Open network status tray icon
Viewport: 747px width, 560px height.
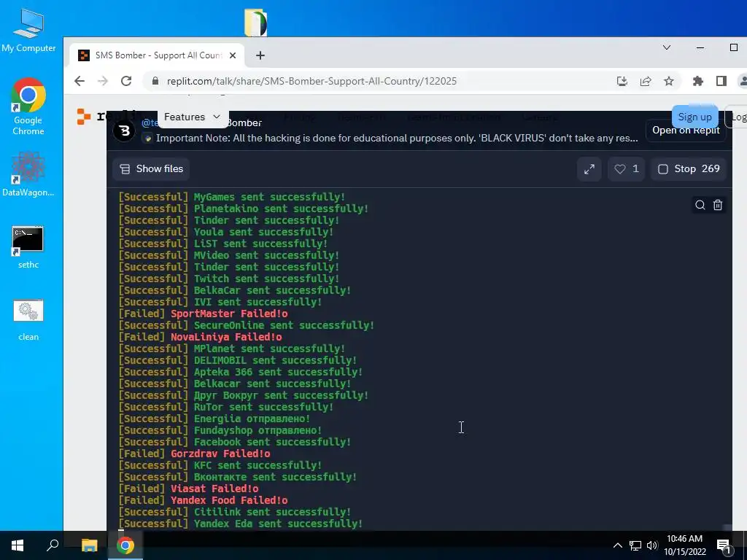(x=635, y=545)
